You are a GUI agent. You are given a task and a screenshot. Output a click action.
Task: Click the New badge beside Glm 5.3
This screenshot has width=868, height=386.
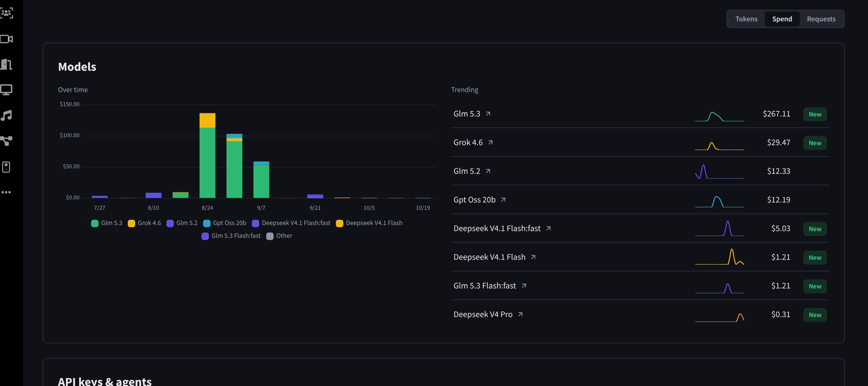[x=815, y=114]
